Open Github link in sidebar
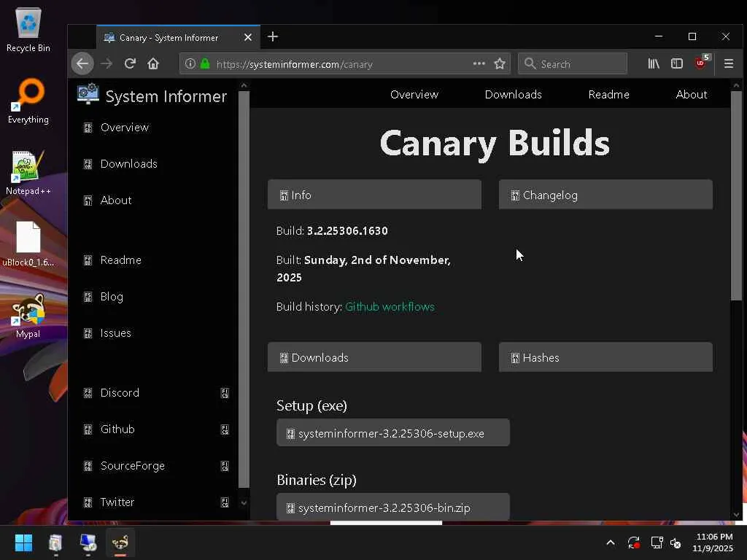The width and height of the screenshot is (747, 560). pos(117,429)
